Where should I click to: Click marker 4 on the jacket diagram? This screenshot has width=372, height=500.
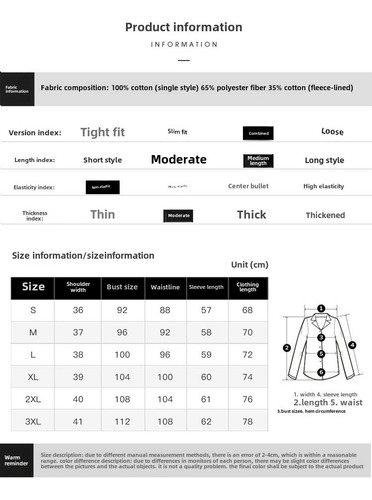[x=352, y=345]
